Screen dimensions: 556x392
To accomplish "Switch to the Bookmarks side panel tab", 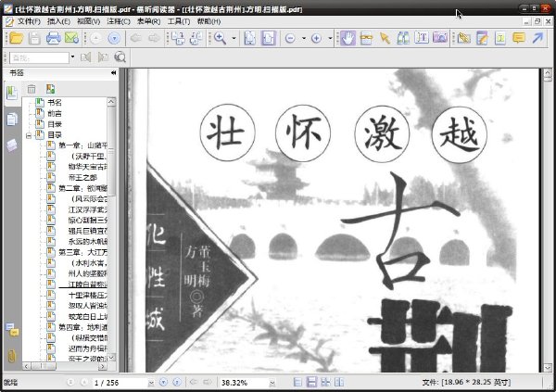I will pyautogui.click(x=12, y=94).
